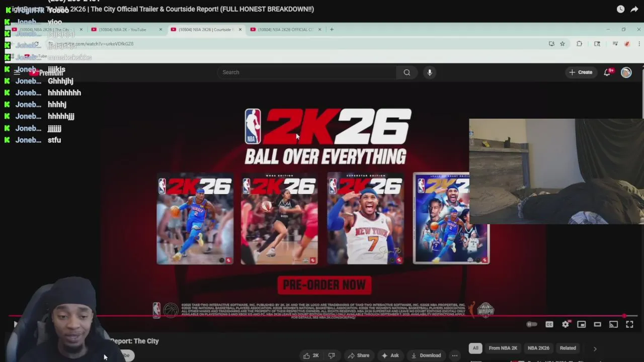
Task: Switch to the NBA 2K26 OFFICIAL browser tab
Action: click(x=286, y=30)
